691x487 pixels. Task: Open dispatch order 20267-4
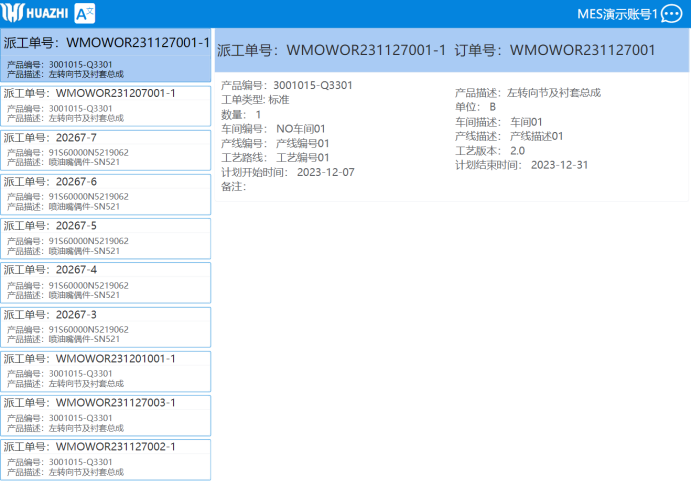point(106,282)
